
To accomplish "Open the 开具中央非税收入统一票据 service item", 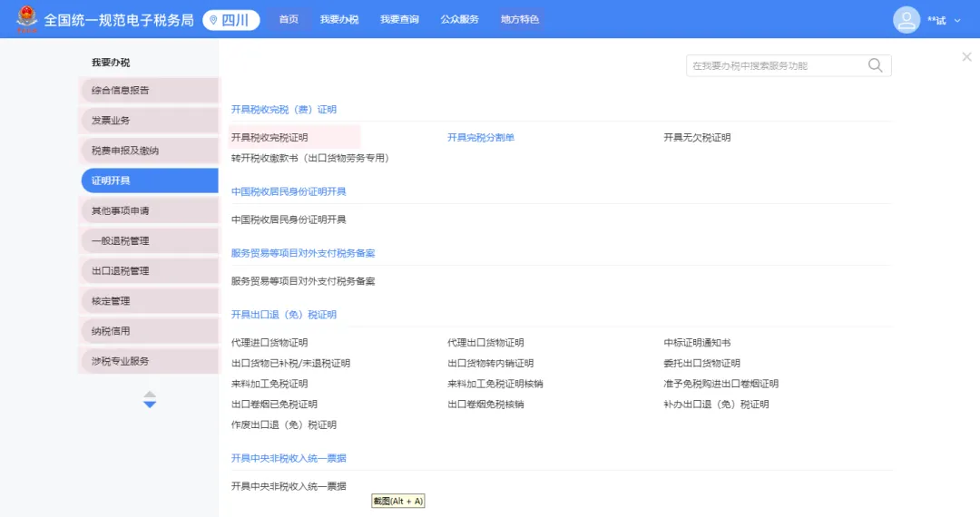I will pos(289,486).
